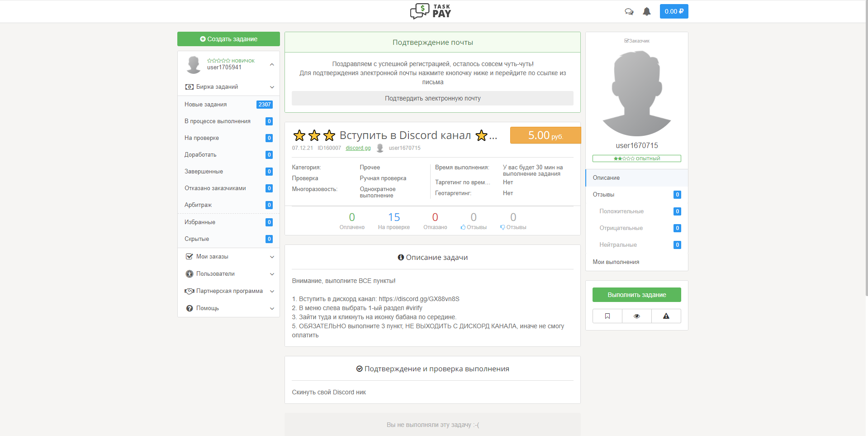Expand the Помощь chevron

pos(272,308)
